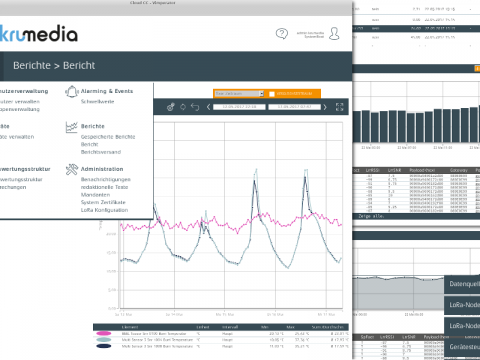Image resolution: width=480 pixels, height=360 pixels.
Task: Open Gespeicherte Berichte menu entry
Action: [108, 137]
